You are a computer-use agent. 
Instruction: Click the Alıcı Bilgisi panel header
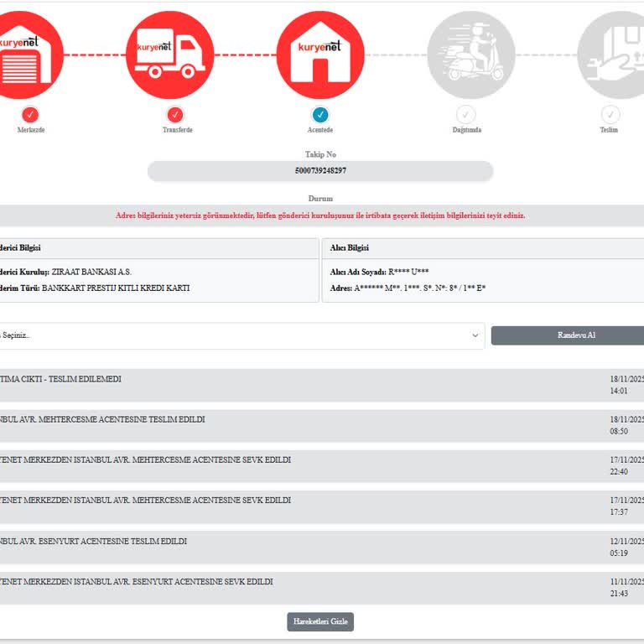tap(482, 248)
